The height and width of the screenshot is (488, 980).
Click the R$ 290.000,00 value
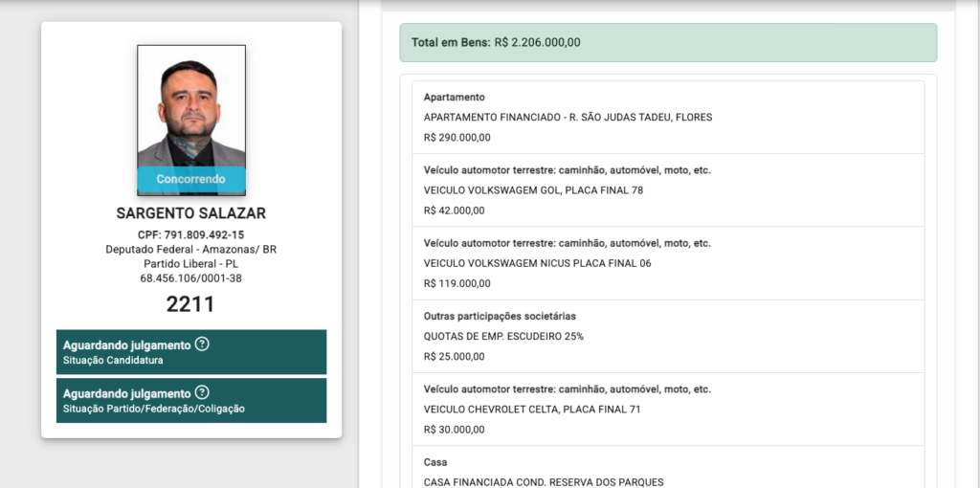(x=457, y=138)
